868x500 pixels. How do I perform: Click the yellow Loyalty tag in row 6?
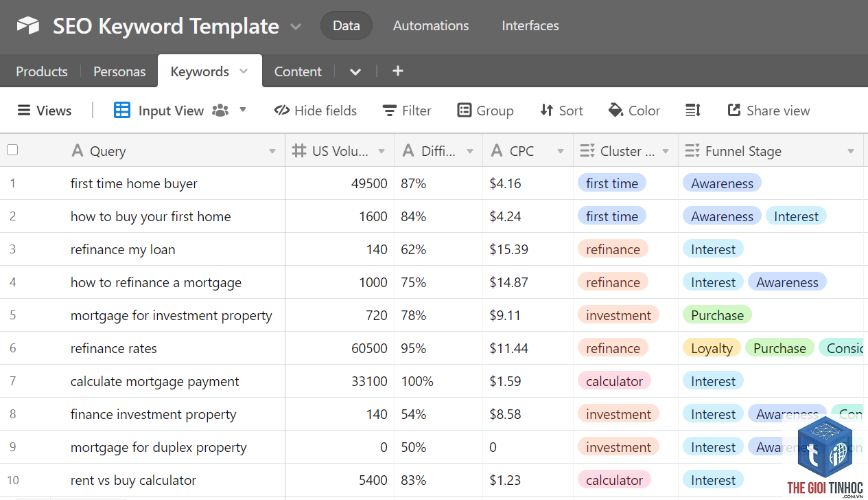[712, 348]
